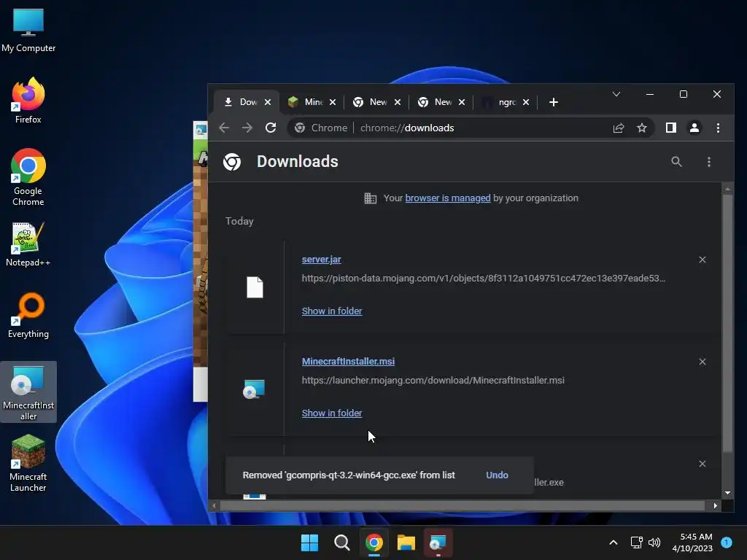The image size is (747, 560).
Task: Open the My Computer desktop icon
Action: click(x=28, y=31)
